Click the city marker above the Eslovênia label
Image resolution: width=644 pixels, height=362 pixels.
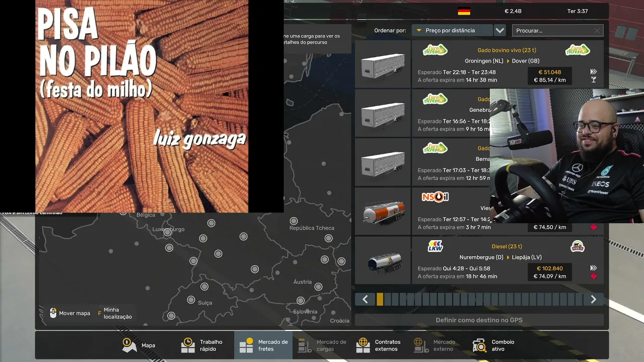(x=300, y=301)
